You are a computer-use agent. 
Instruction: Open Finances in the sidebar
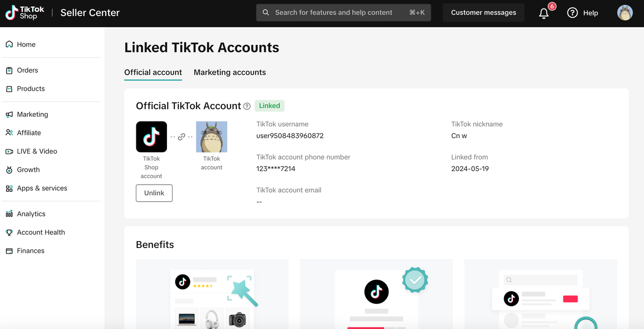(x=31, y=251)
